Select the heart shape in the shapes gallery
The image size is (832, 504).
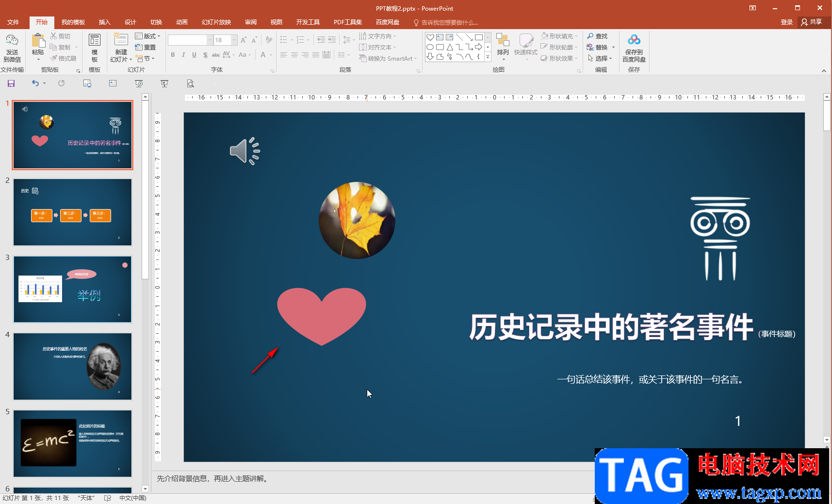[x=430, y=37]
